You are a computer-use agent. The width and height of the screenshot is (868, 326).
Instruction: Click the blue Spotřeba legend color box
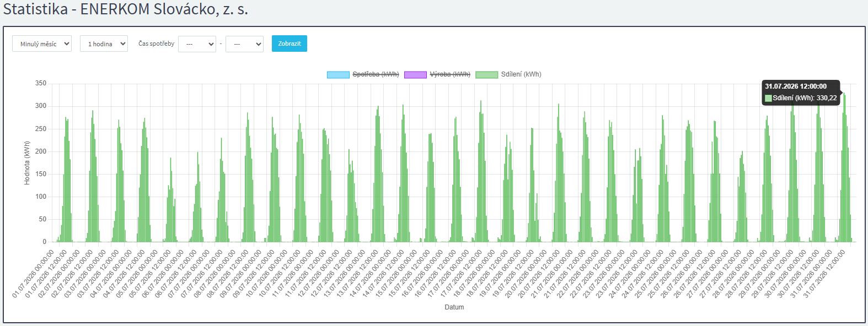coord(338,74)
